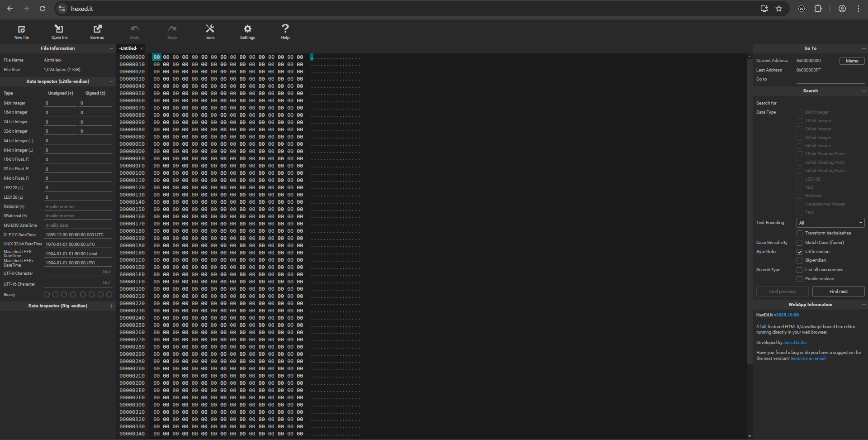868x440 pixels.
Task: Open the Jens Duttke developer link
Action: click(x=795, y=343)
